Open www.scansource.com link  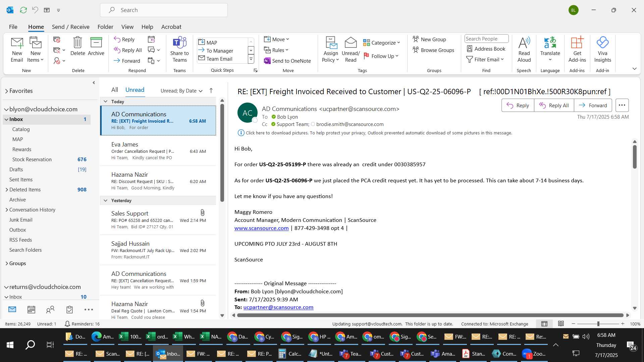tap(261, 228)
